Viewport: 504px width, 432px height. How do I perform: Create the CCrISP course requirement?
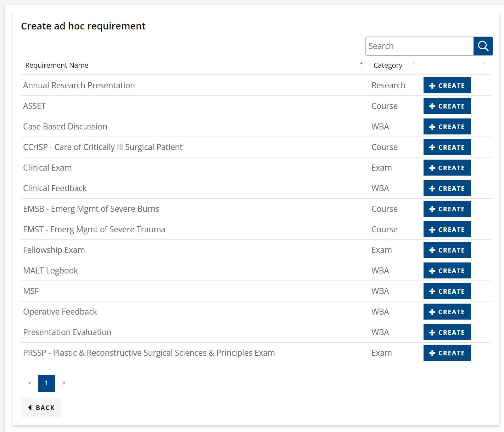447,147
